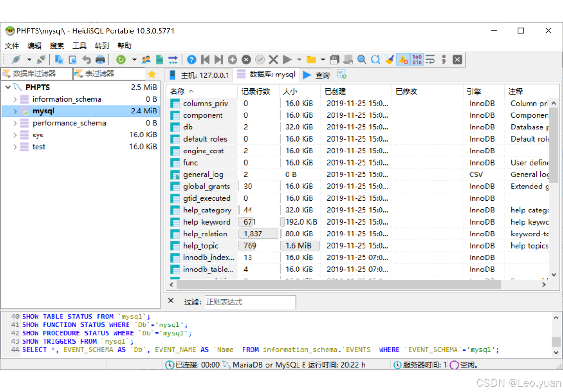Viewport: 563px width, 392px height.
Task: Click the 表过滤器 input field
Action: point(109,74)
